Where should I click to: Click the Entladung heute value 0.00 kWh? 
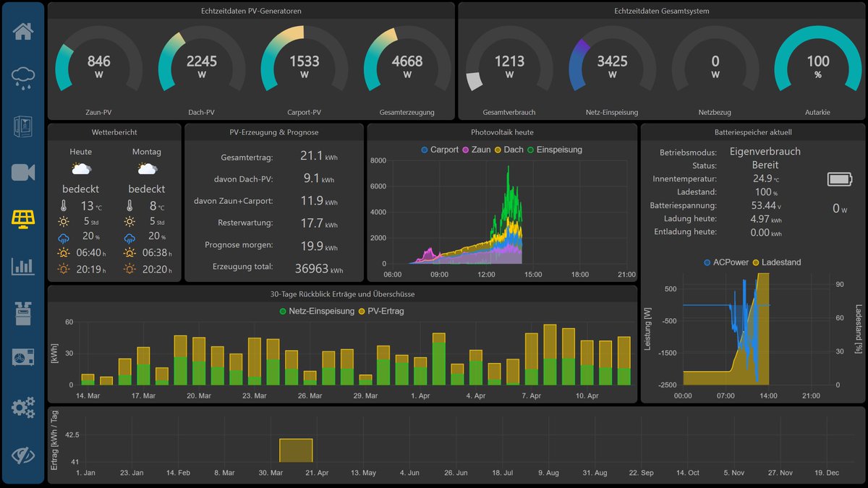tap(765, 232)
